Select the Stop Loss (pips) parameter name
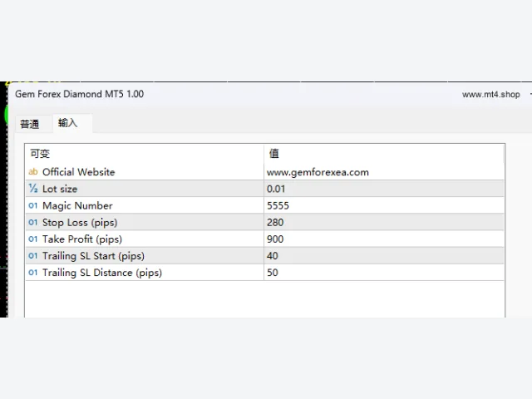The width and height of the screenshot is (532, 399). click(80, 223)
